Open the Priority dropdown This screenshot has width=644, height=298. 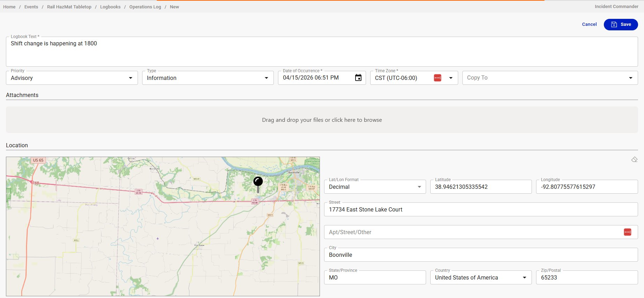pyautogui.click(x=72, y=78)
